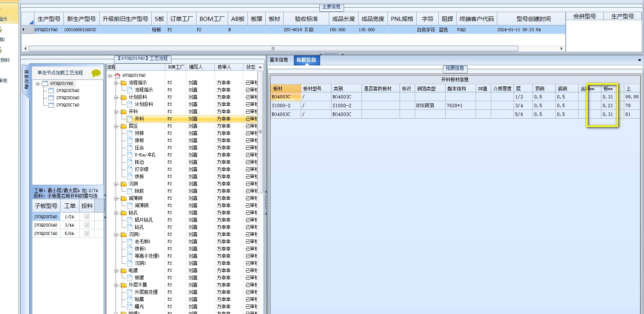Click the RO4003C 类别 cell in the 5/6 layer row

click(x=346, y=114)
